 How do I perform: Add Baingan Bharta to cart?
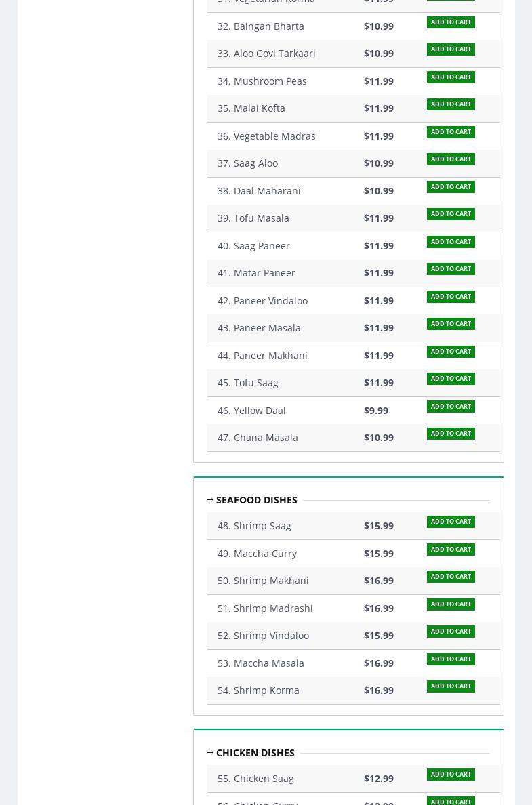[x=451, y=22]
